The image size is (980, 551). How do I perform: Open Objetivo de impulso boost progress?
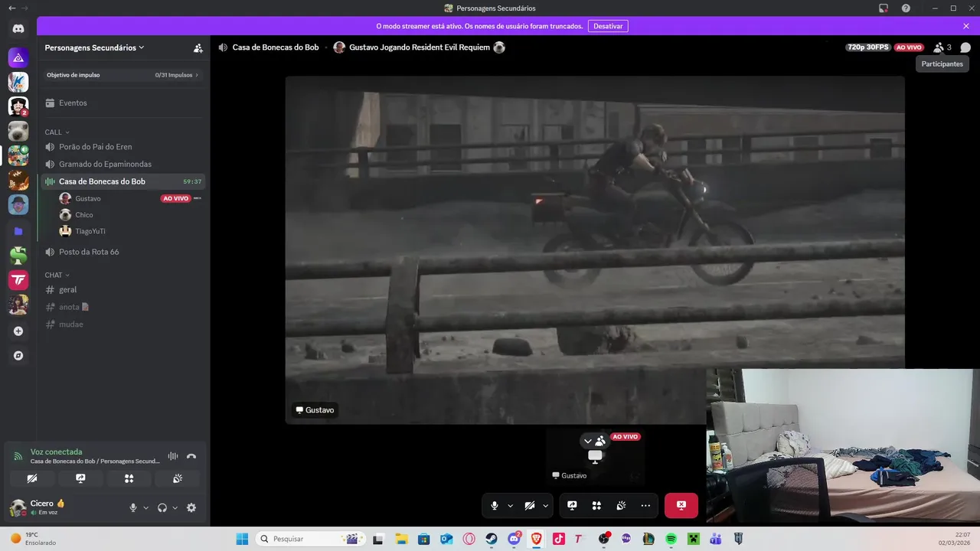(x=122, y=75)
